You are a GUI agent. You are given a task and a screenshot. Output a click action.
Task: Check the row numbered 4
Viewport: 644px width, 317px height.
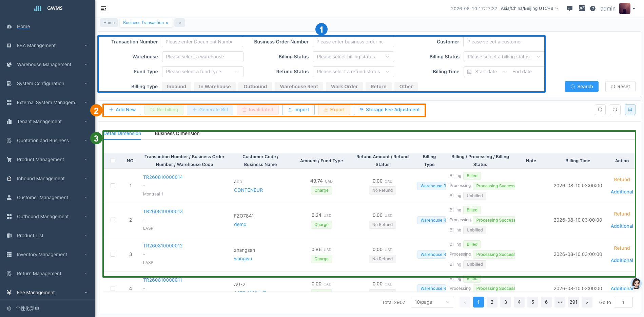click(x=113, y=288)
